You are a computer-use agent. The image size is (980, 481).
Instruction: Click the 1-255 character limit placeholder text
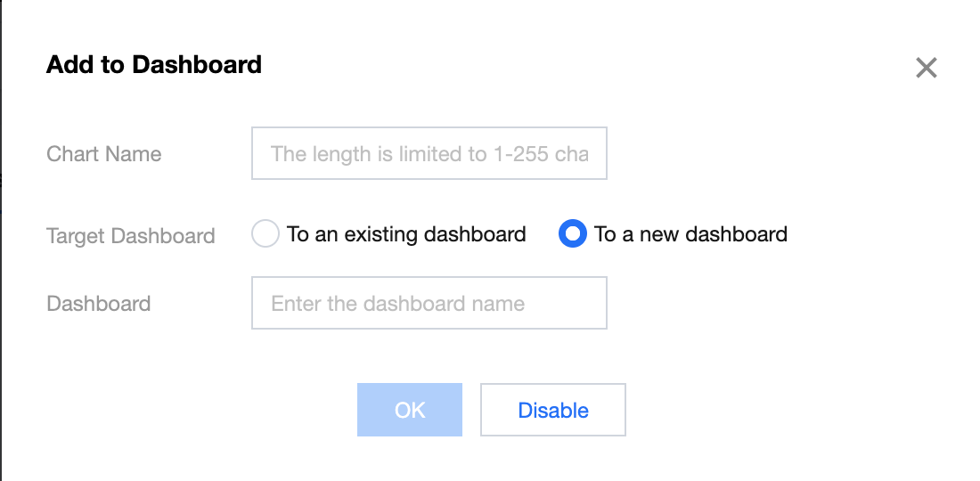[429, 154]
